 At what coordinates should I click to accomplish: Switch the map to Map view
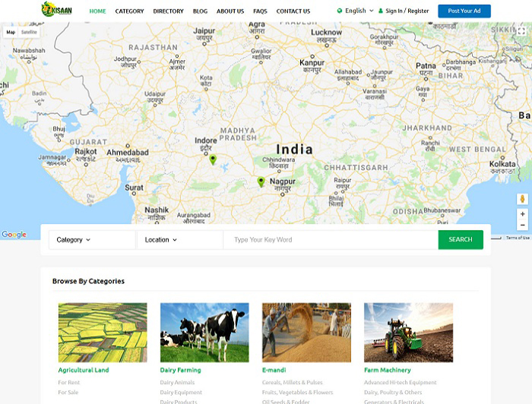(11, 32)
